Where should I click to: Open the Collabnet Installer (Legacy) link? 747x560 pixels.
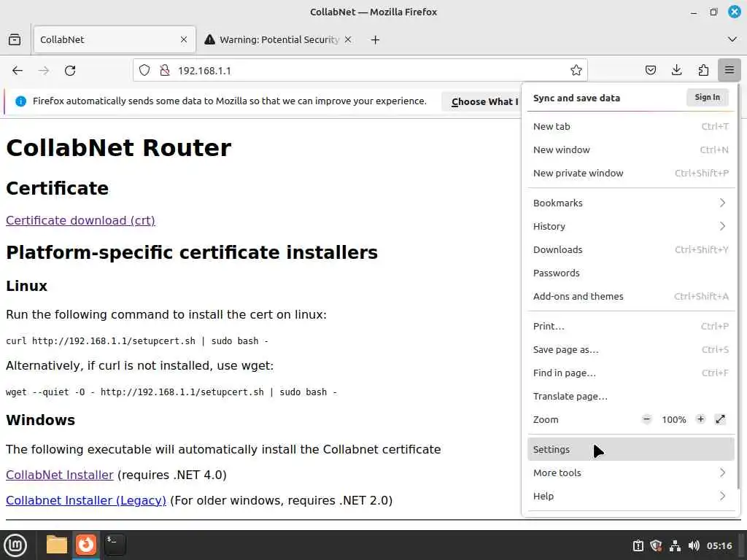coord(86,500)
